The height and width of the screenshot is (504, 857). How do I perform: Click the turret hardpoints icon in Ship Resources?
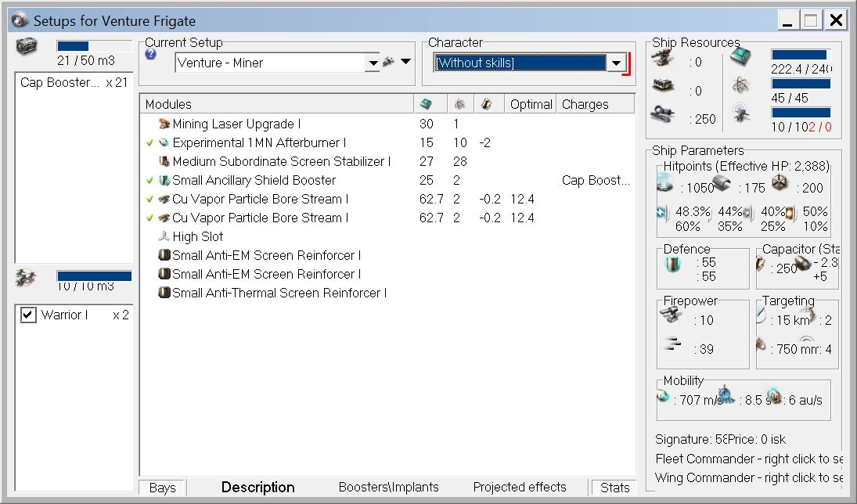tap(663, 57)
